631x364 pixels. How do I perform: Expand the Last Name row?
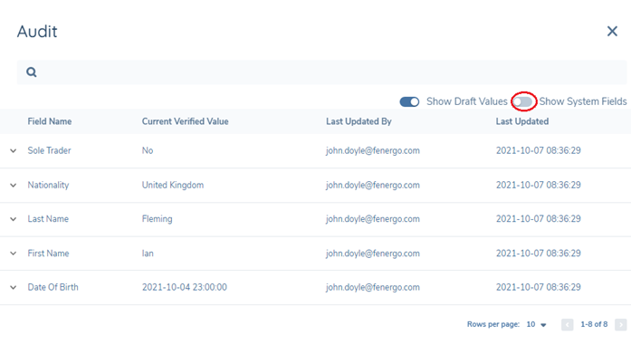click(13, 219)
